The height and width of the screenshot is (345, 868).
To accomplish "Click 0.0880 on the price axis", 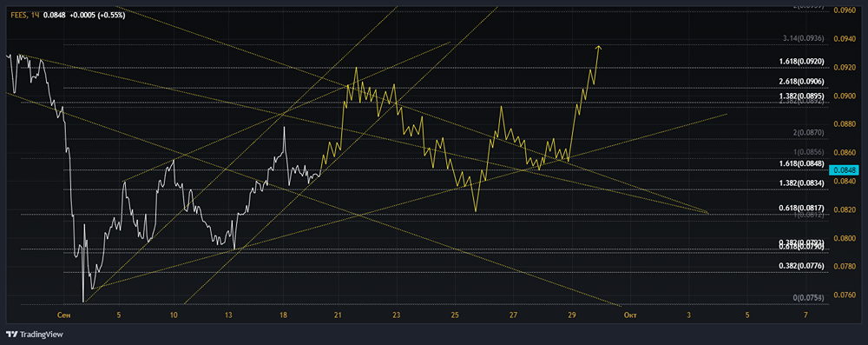I will click(845, 123).
